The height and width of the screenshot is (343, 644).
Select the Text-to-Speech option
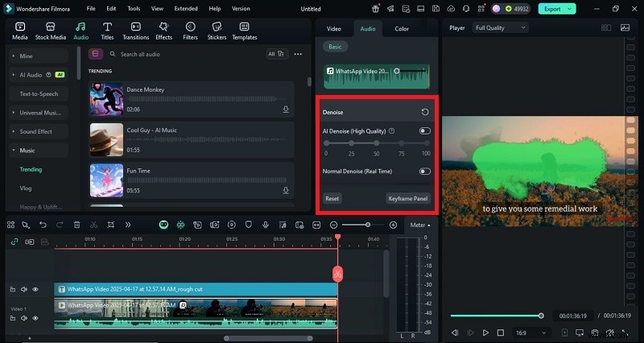[38, 93]
